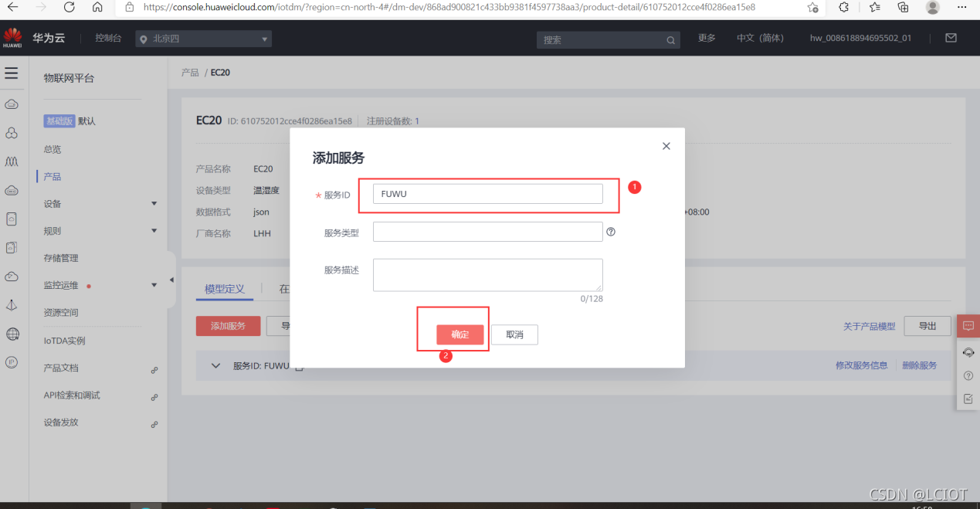Open the 北京四 region dropdown
Viewport: 980px width, 509px height.
[x=204, y=39]
